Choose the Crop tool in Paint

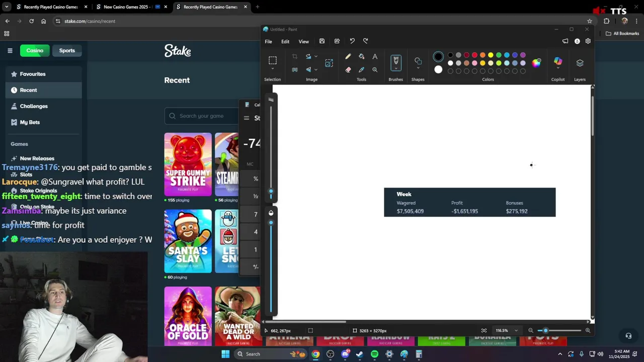tap(295, 56)
